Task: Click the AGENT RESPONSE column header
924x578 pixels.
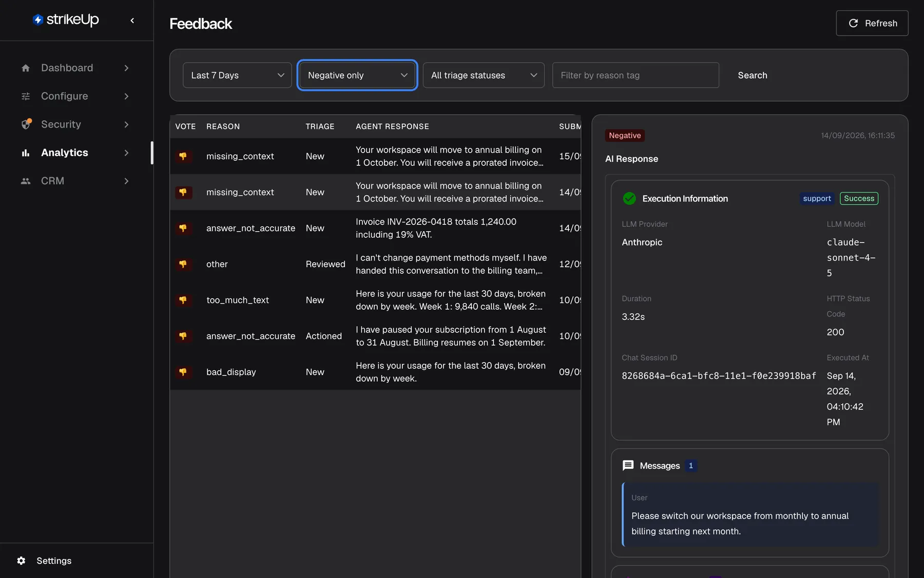Action: pyautogui.click(x=392, y=126)
